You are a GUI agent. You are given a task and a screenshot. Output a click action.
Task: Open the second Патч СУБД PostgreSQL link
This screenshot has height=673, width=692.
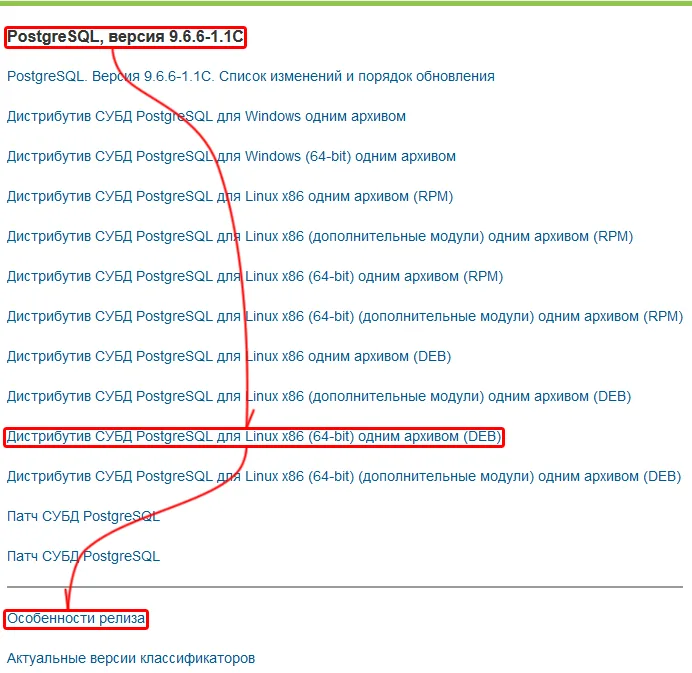click(83, 556)
